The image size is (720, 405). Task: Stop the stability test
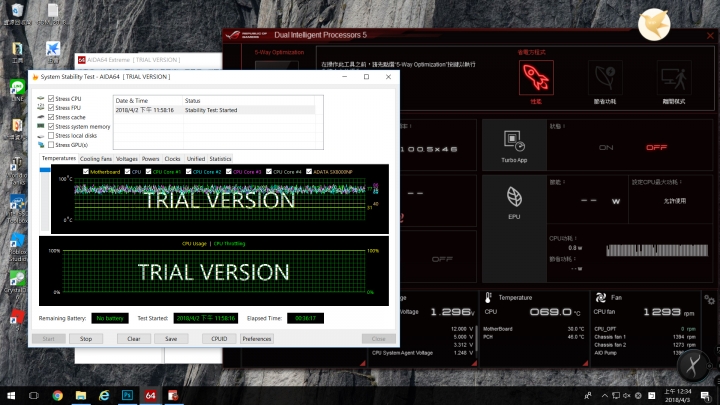[x=86, y=339]
